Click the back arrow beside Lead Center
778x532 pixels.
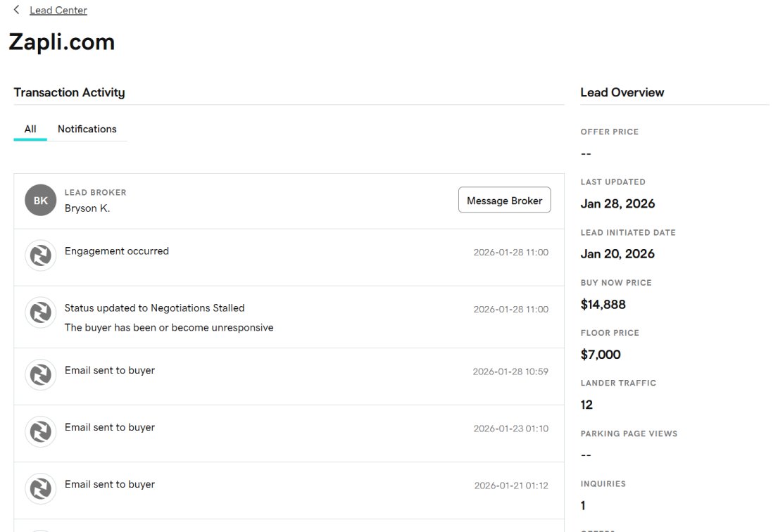(x=16, y=10)
